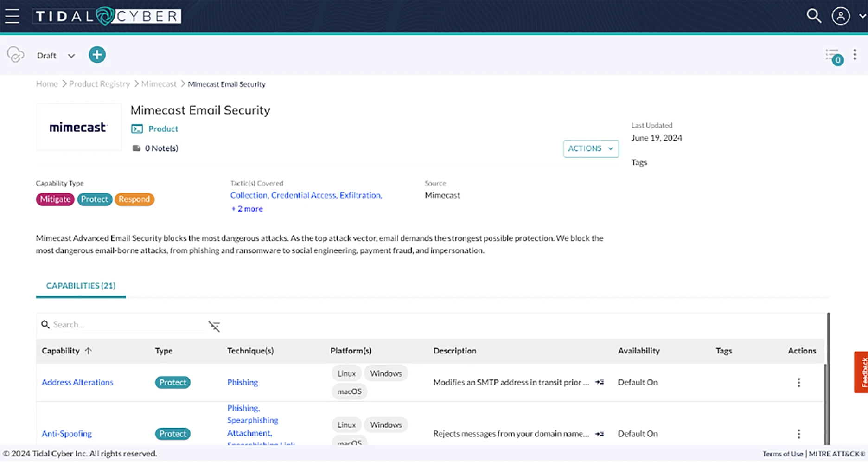Go to Home breadcrumb
The width and height of the screenshot is (868, 462).
point(47,84)
